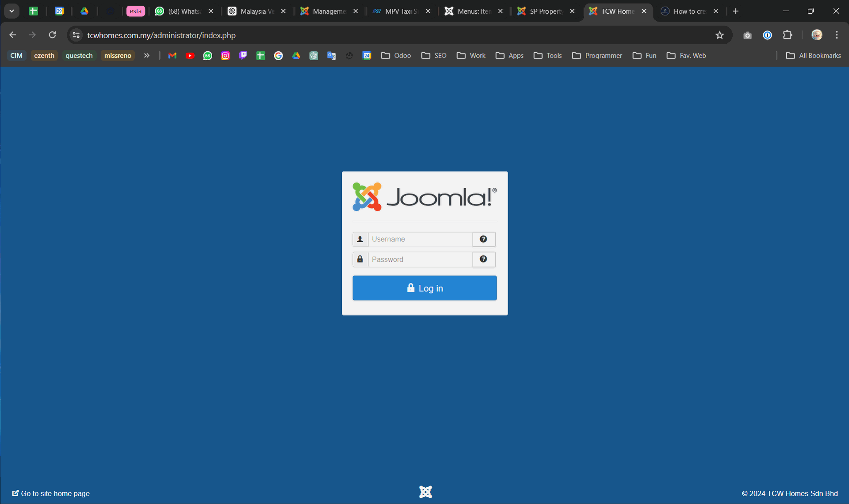
Task: Open the Twitch bookmark icon
Action: tap(243, 55)
